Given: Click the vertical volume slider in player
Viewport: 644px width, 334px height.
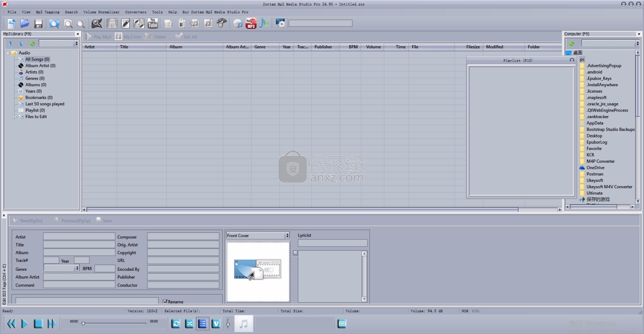Looking at the screenshot, I should click(228, 324).
